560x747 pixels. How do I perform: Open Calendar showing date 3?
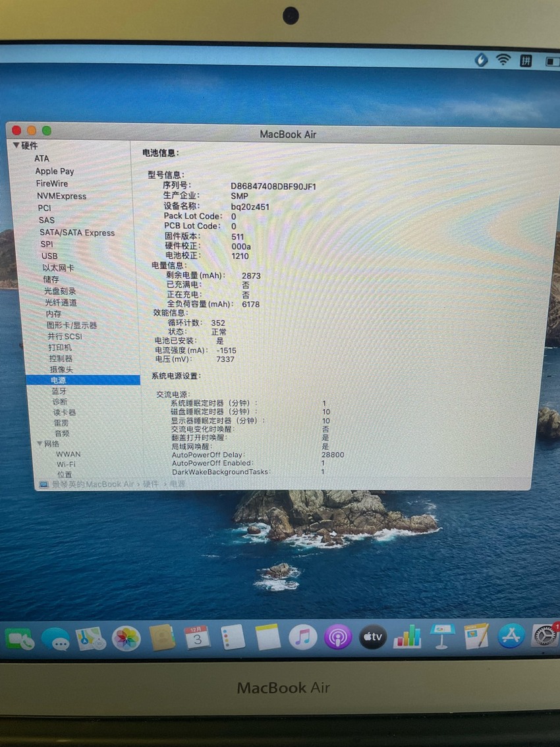(197, 638)
